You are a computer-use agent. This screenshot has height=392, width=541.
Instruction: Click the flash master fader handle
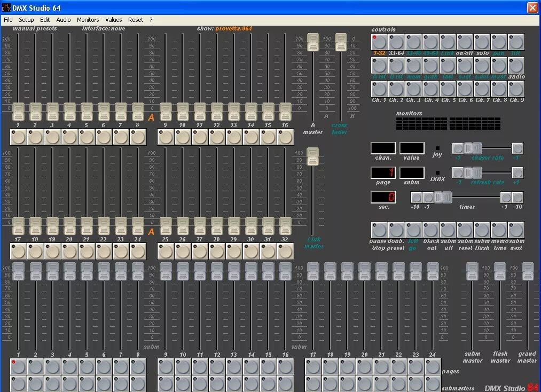coord(500,271)
